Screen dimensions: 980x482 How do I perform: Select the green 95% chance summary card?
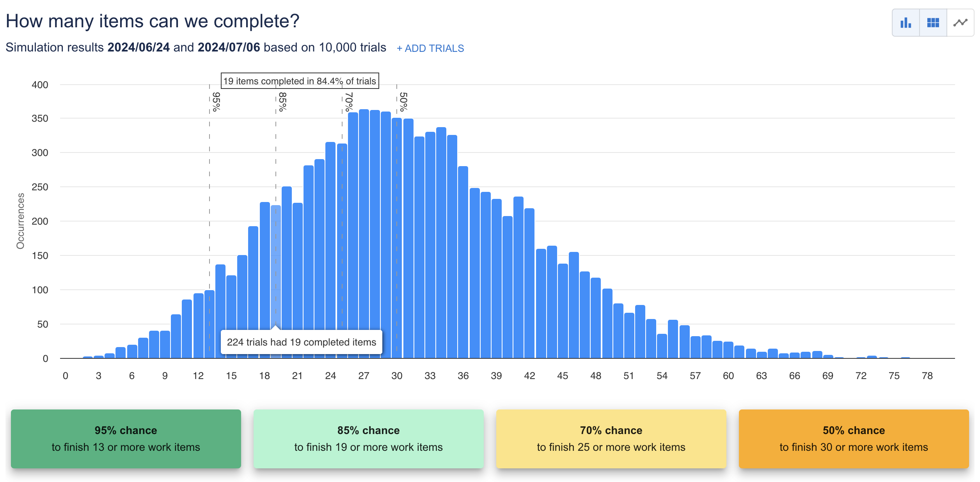tap(126, 438)
